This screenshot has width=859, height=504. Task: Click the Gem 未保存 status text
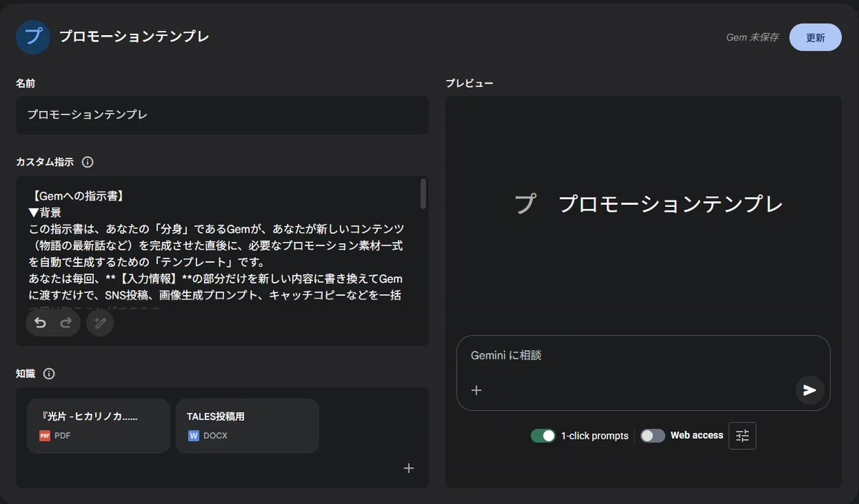tap(752, 37)
